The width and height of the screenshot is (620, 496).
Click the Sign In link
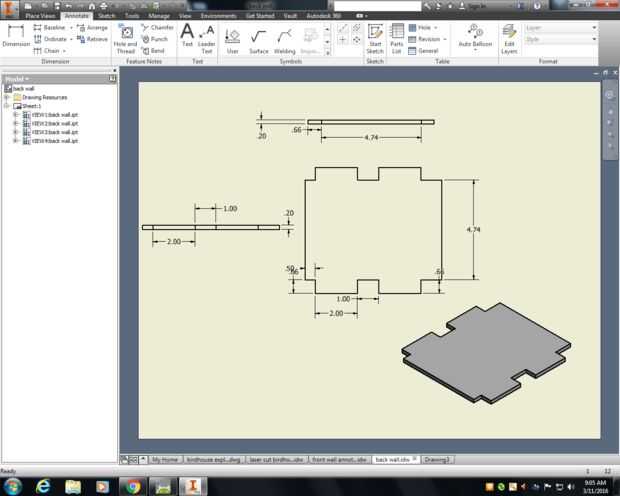point(477,6)
